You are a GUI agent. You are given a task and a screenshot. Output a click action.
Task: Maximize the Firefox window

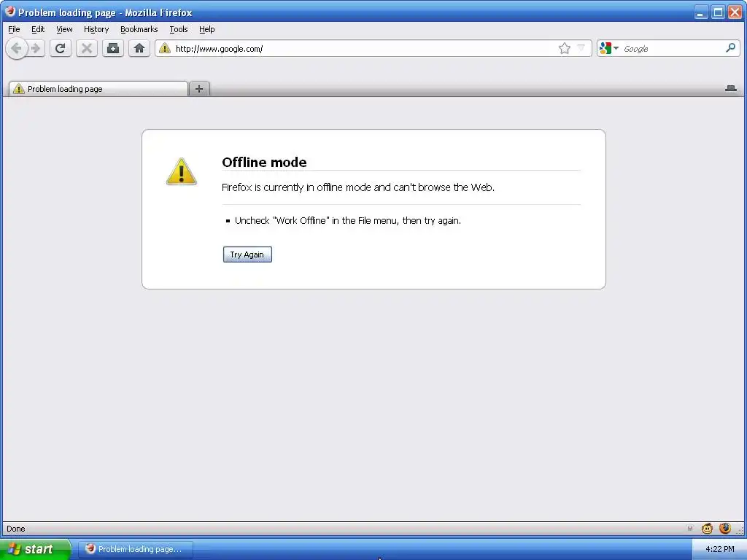click(x=718, y=12)
